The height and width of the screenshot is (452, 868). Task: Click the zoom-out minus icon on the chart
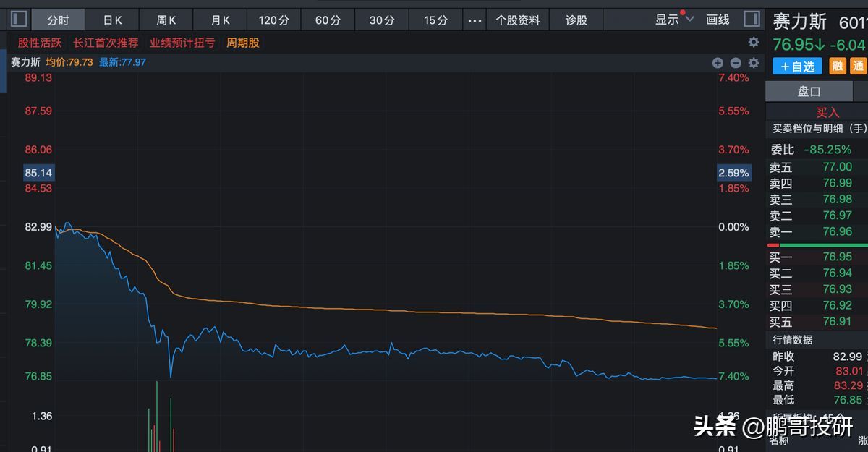[x=736, y=63]
